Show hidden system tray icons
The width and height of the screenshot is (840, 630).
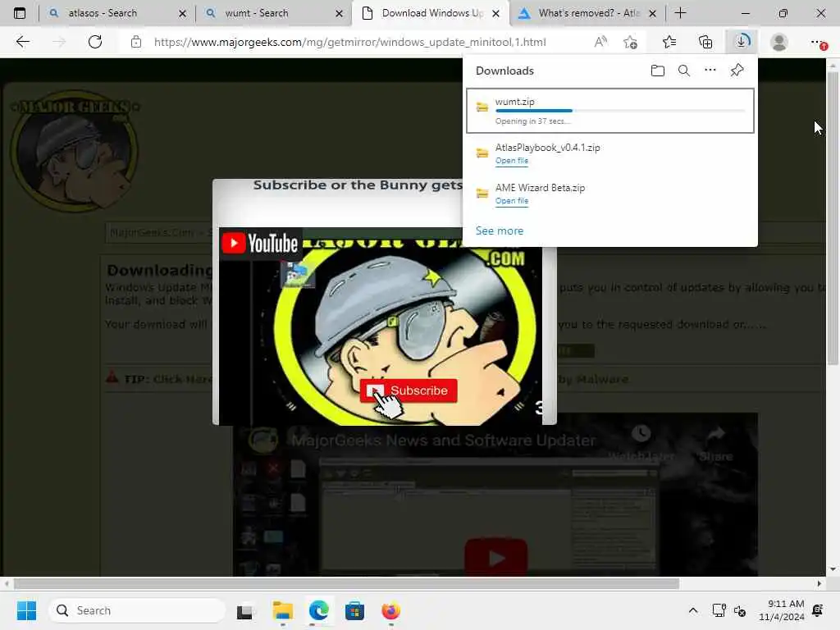click(692, 610)
